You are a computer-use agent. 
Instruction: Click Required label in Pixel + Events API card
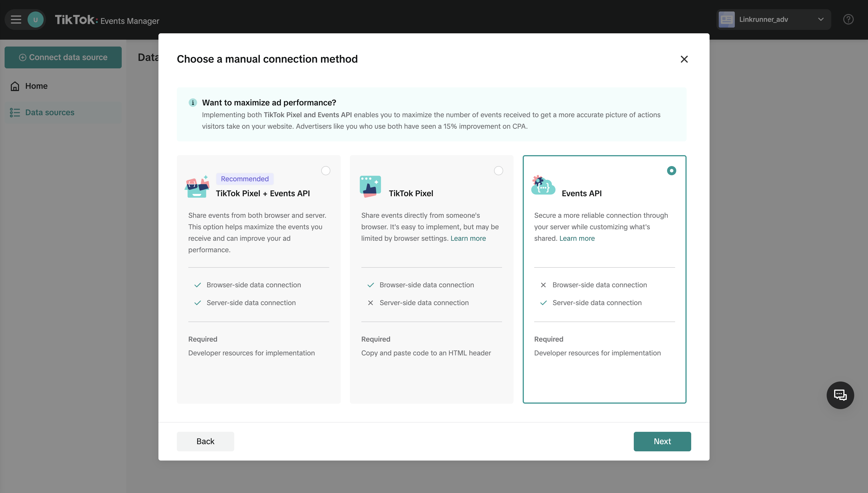(x=203, y=339)
